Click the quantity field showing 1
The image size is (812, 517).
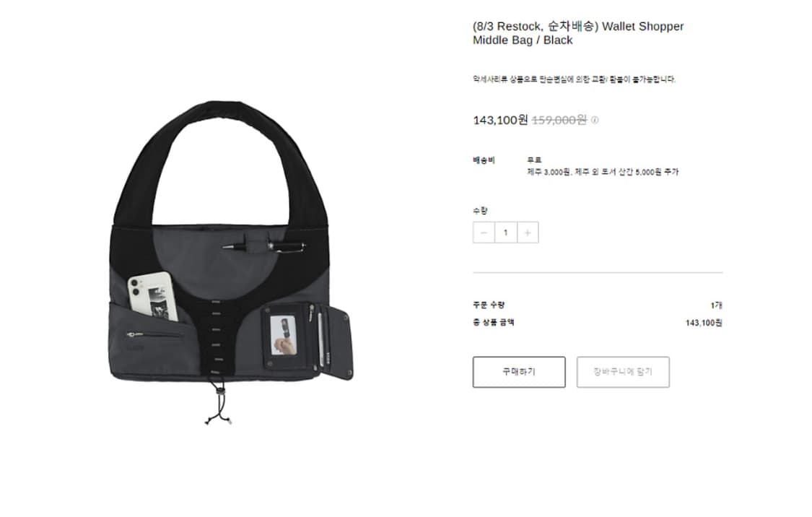[x=506, y=233]
